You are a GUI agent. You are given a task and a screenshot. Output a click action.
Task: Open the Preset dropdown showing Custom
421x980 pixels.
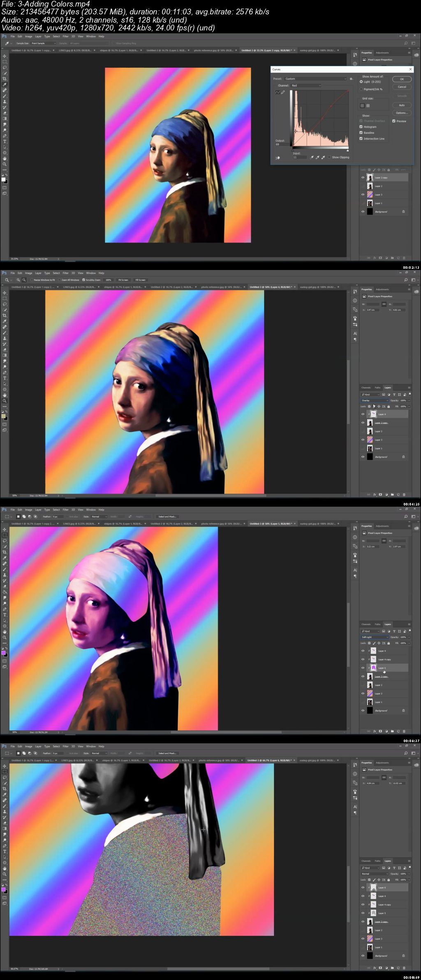pos(316,79)
